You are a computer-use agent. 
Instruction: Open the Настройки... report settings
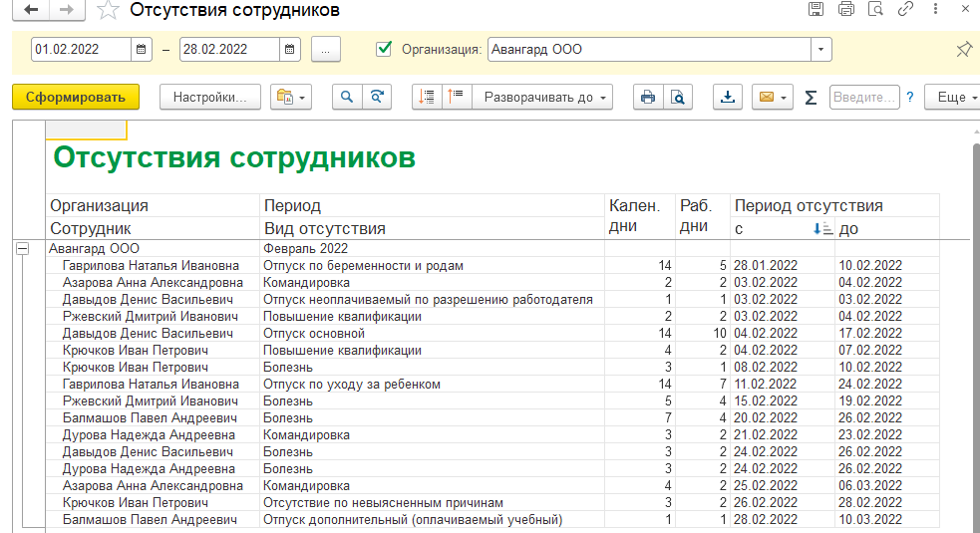pyautogui.click(x=209, y=97)
